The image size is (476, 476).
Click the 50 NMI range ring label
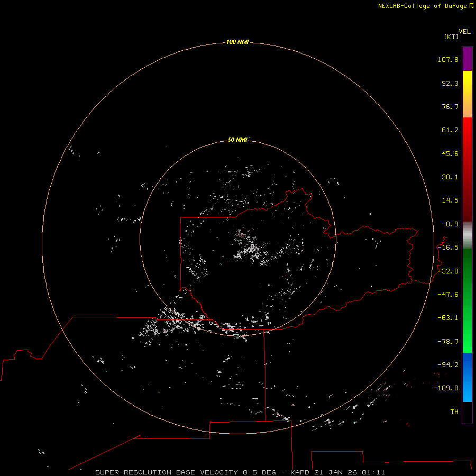[x=237, y=140]
